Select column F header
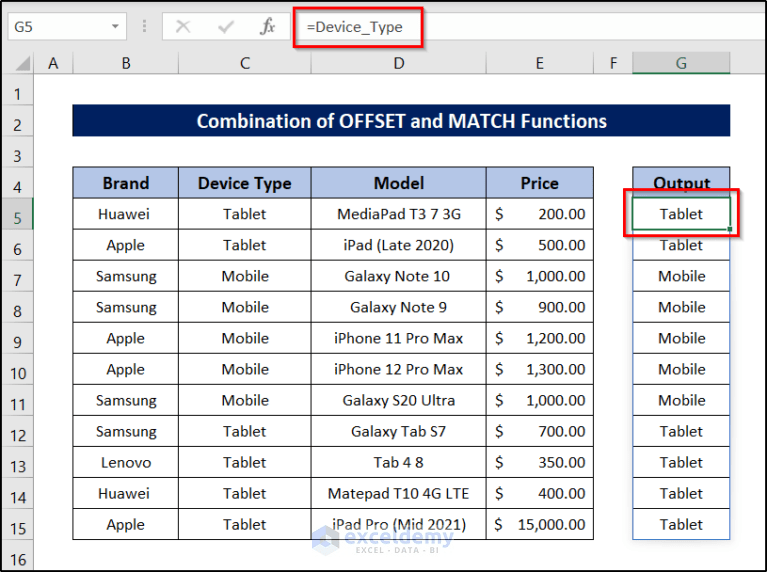 (x=613, y=63)
